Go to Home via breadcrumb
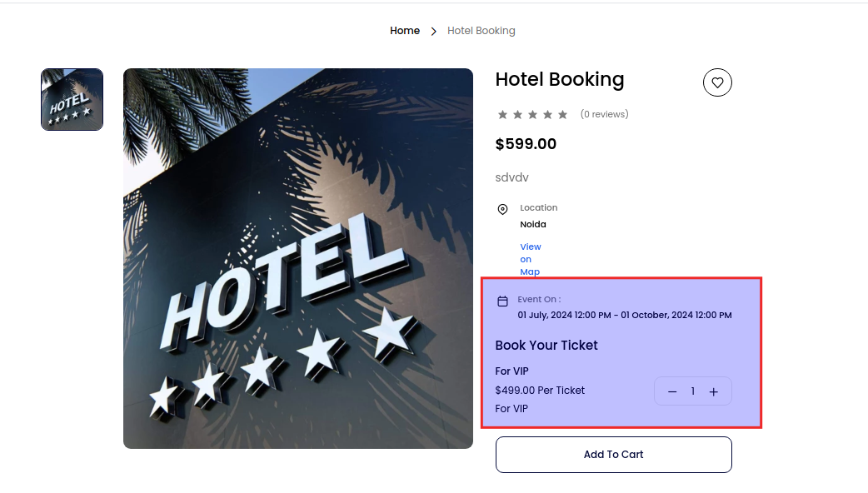This screenshot has width=868, height=493. [405, 31]
